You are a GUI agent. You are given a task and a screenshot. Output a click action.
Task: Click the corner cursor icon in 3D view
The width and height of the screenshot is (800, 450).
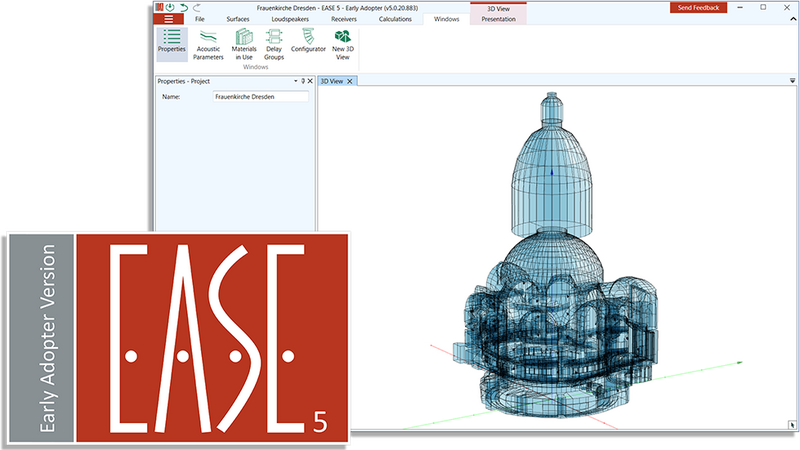(x=792, y=424)
